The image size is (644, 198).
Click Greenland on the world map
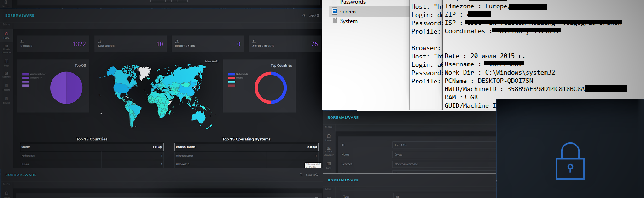click(145, 73)
